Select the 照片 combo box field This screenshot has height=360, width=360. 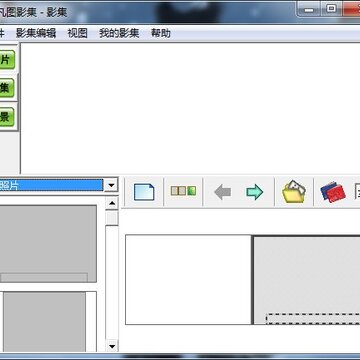coord(51,185)
